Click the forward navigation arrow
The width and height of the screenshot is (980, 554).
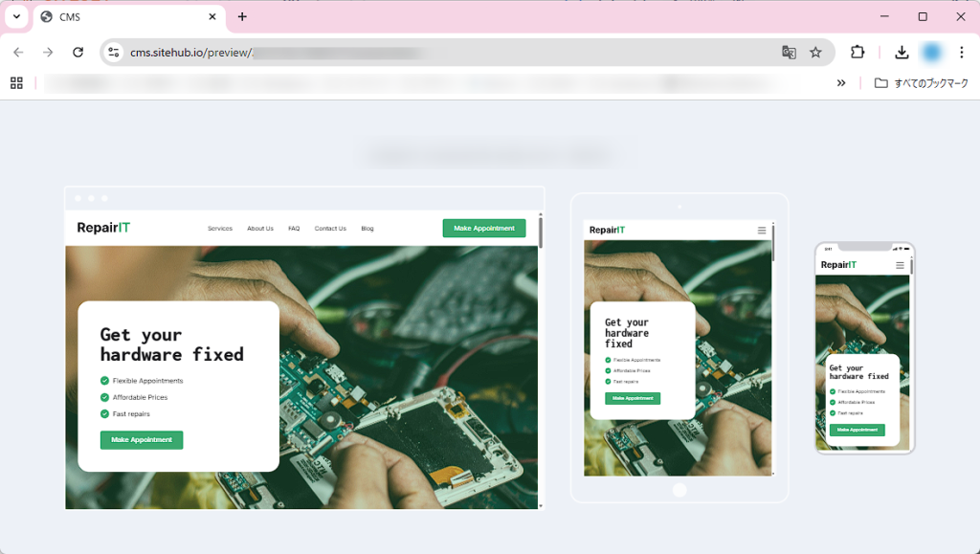48,52
